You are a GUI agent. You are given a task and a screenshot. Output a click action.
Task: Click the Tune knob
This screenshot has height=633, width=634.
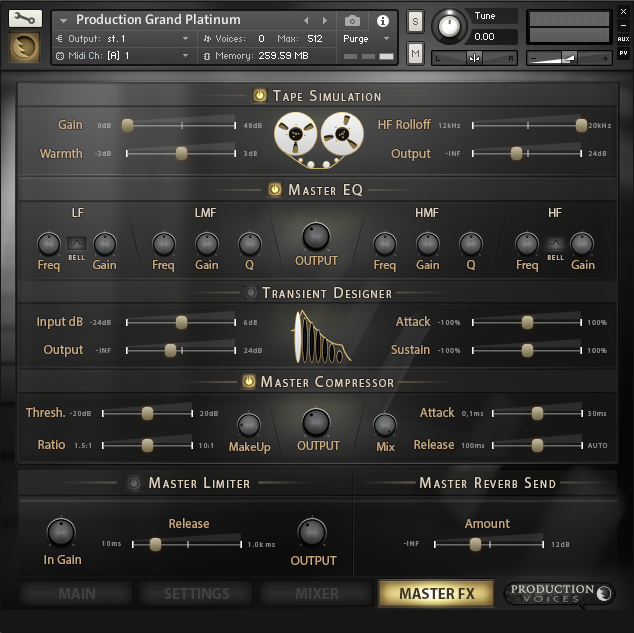pyautogui.click(x=449, y=26)
